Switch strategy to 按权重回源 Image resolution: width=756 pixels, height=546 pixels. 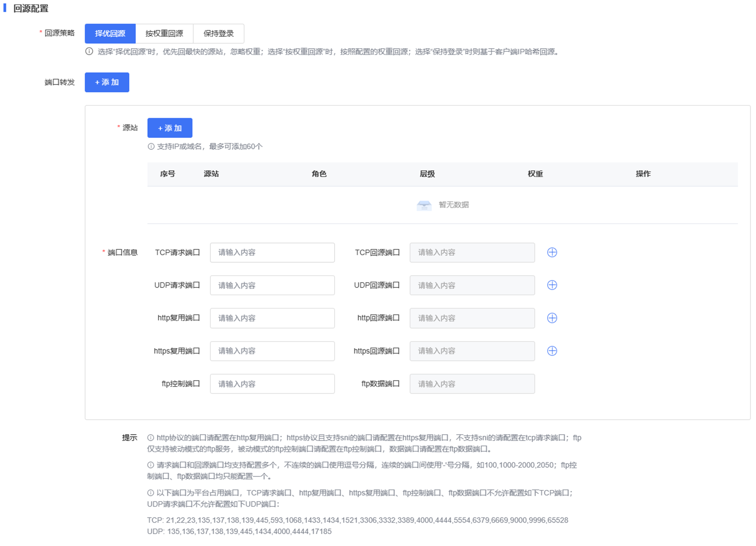[164, 34]
